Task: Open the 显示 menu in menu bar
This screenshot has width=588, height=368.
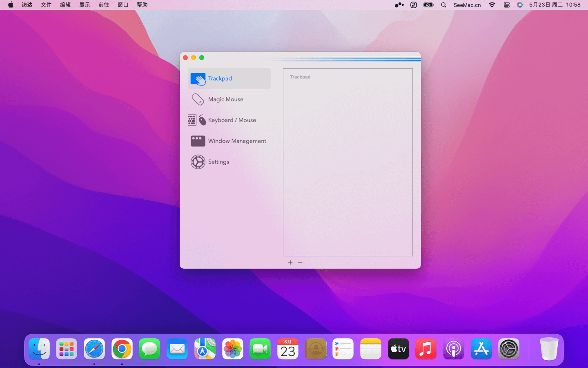Action: pos(85,5)
